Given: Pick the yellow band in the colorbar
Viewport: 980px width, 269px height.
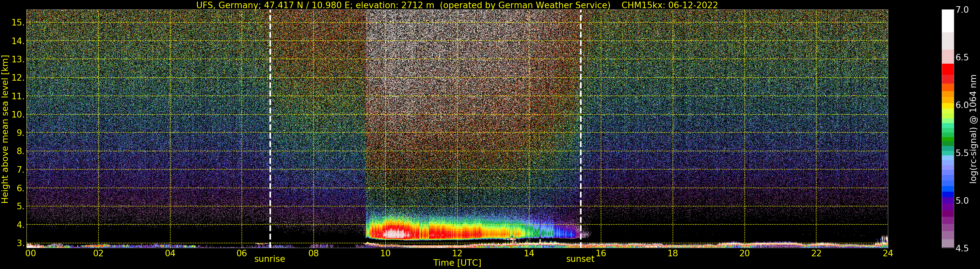Looking at the screenshot, I should pyautogui.click(x=948, y=106).
